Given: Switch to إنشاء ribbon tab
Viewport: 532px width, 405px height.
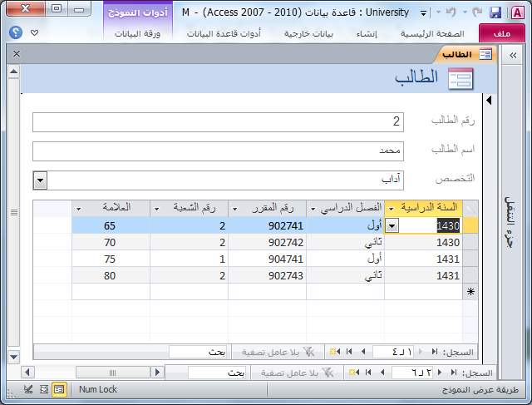Looking at the screenshot, I should click(362, 33).
